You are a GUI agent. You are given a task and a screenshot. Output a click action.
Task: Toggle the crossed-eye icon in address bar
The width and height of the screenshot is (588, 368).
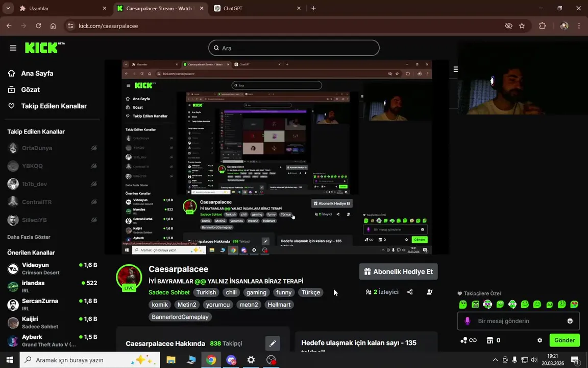(508, 26)
